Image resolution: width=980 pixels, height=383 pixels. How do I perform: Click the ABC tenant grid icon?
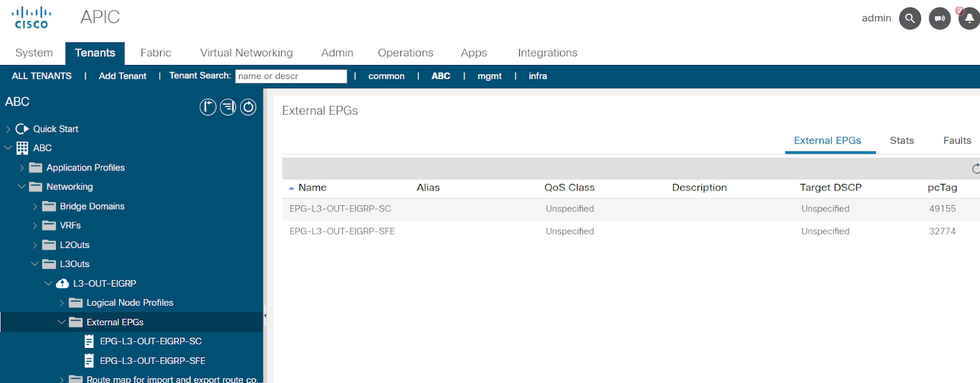22,148
